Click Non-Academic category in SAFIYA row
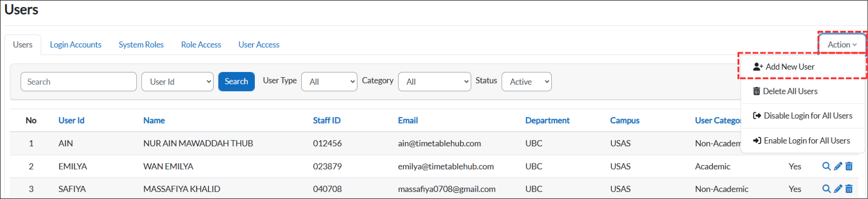 (721, 189)
